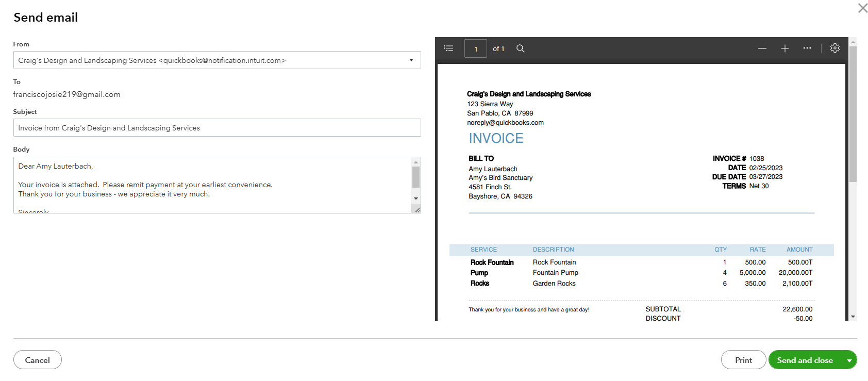Edit the Subject field
This screenshot has width=868, height=381.
pos(217,128)
